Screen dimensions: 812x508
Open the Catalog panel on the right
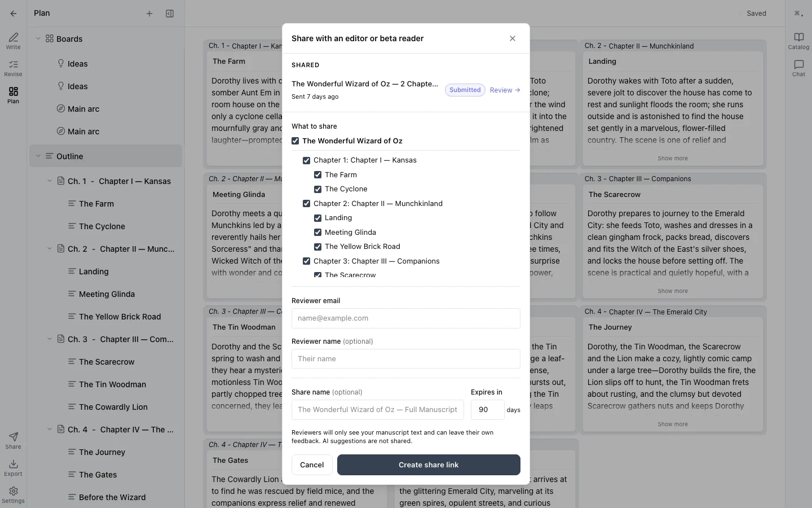(x=798, y=41)
